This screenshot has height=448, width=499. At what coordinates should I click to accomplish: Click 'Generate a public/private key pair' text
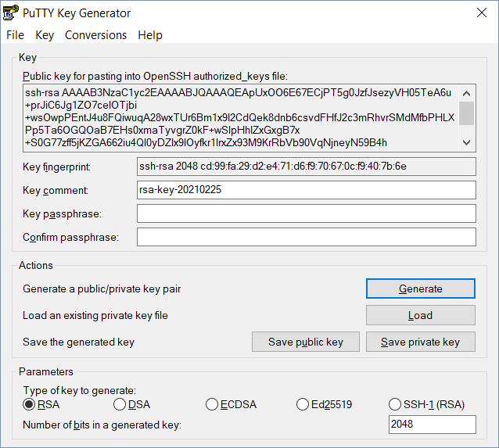pos(102,289)
